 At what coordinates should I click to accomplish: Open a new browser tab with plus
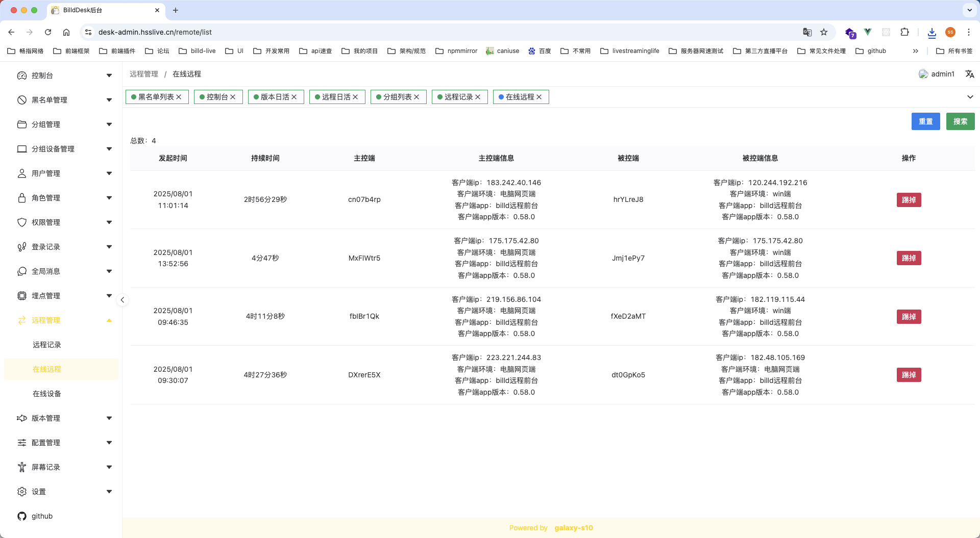pyautogui.click(x=176, y=10)
